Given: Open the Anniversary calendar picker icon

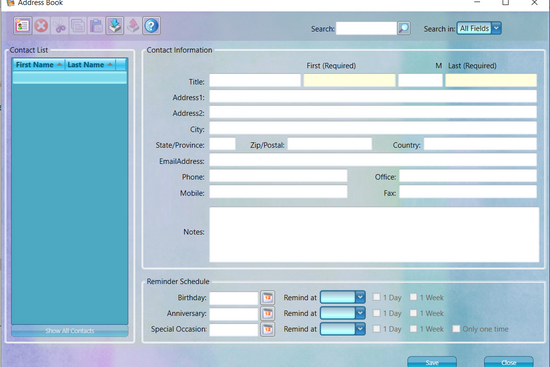Looking at the screenshot, I should pos(268,313).
